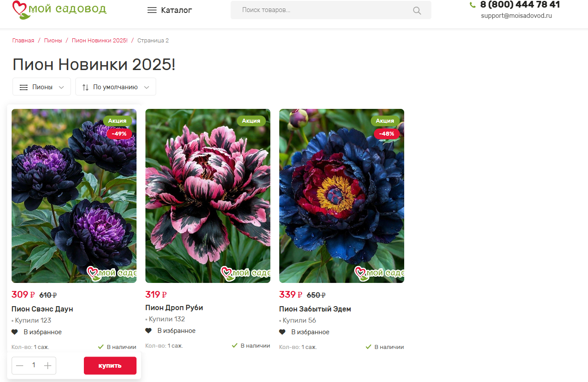Viewport: 588px width, 382px height.
Task: Open the Каталог hamburger menu icon
Action: [x=152, y=10]
